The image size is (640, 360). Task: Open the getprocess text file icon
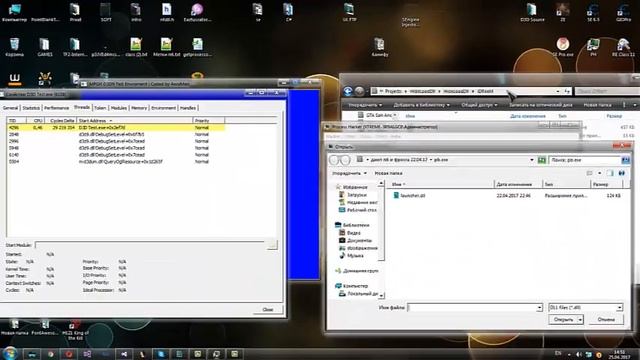point(197,47)
